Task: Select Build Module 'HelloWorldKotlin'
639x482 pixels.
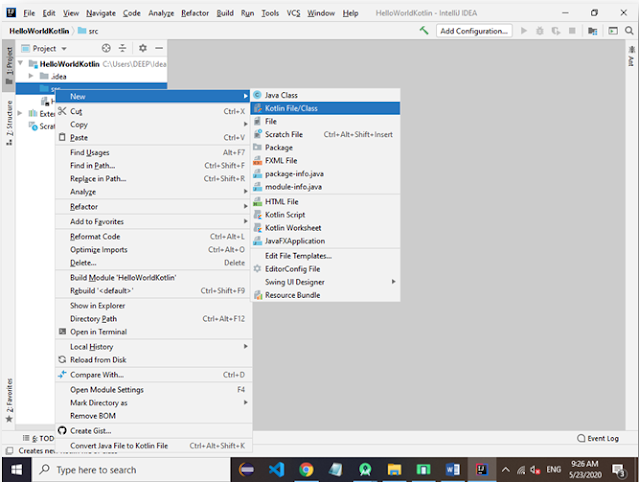Action: 153,277
